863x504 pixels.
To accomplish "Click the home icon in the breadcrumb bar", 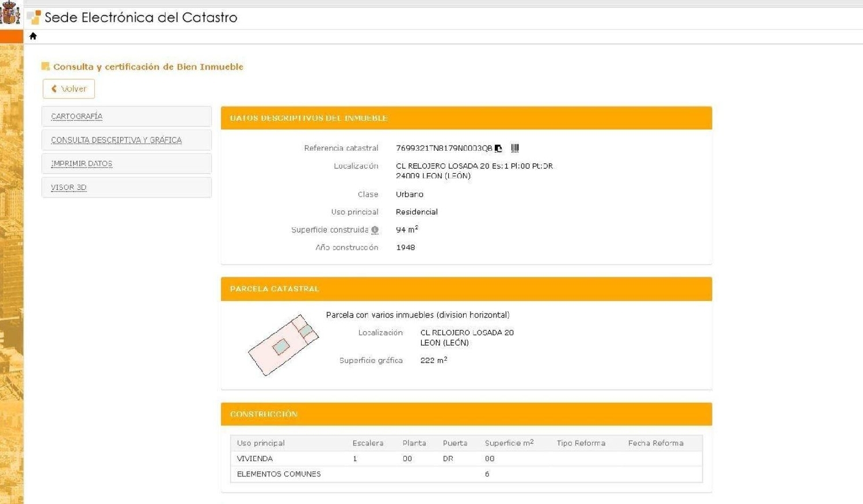I will click(33, 36).
